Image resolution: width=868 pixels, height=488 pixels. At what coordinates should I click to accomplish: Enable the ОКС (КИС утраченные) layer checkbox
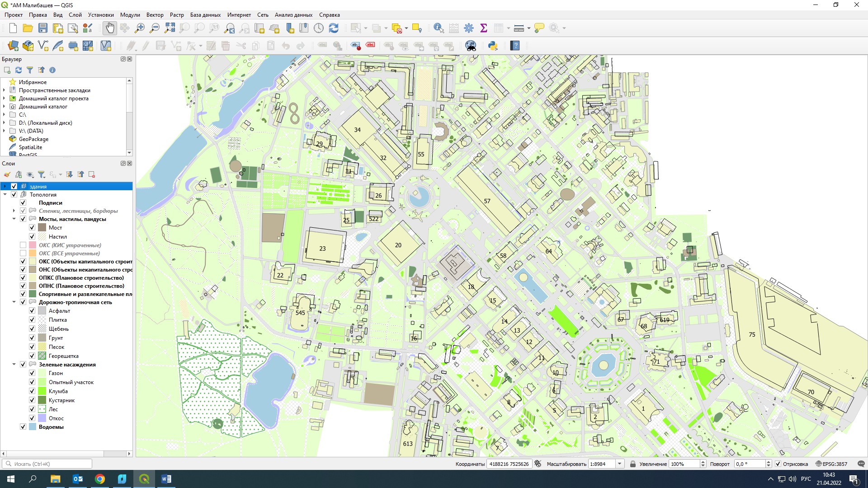(23, 245)
